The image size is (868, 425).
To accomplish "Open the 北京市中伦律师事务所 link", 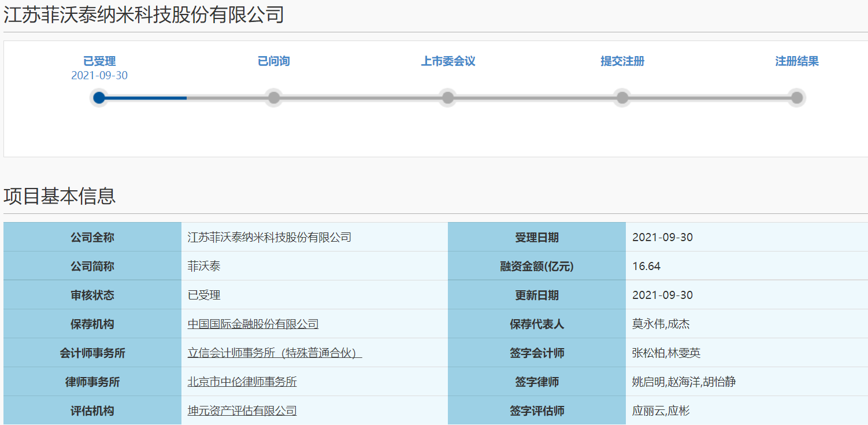I will [x=242, y=382].
